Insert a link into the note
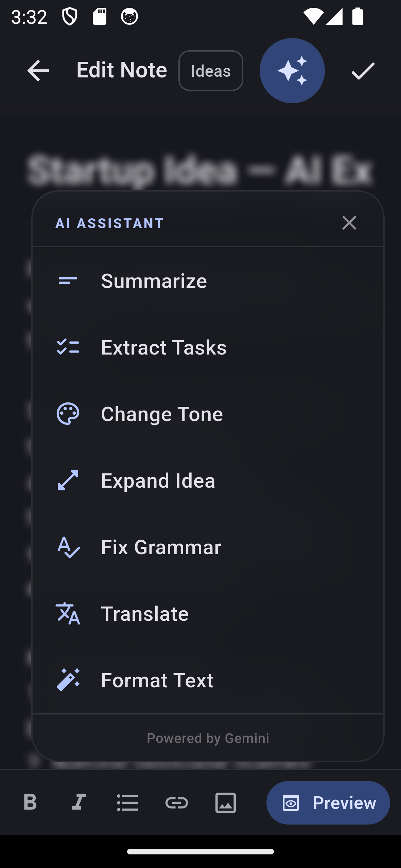401x868 pixels. [x=176, y=802]
